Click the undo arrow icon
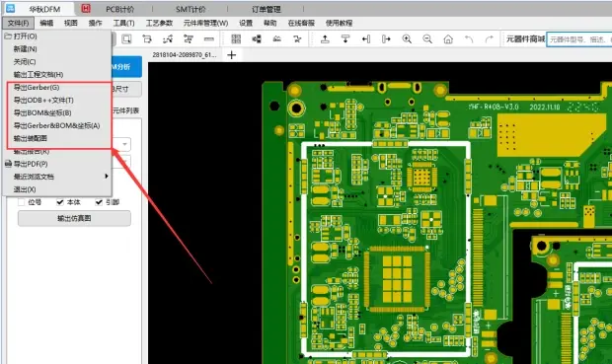Screen dimensions: 612x364 [469, 39]
